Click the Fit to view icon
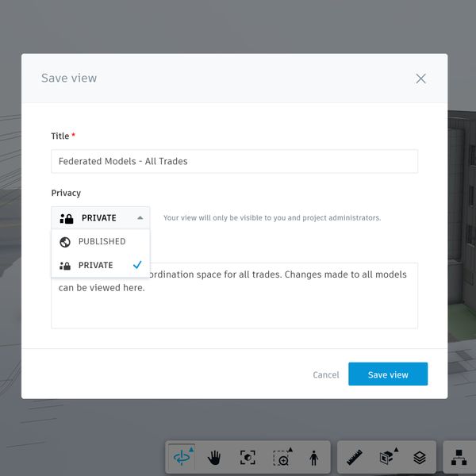476x476 pixels. coord(248,458)
